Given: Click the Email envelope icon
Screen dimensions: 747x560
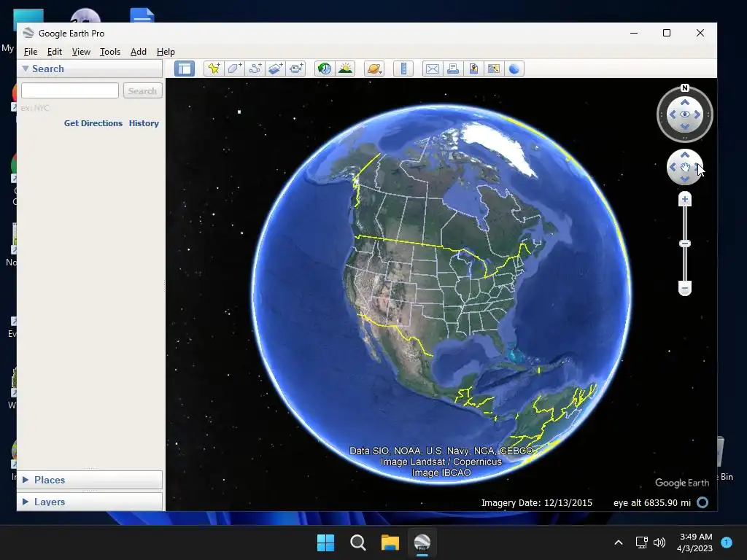Looking at the screenshot, I should 432,69.
